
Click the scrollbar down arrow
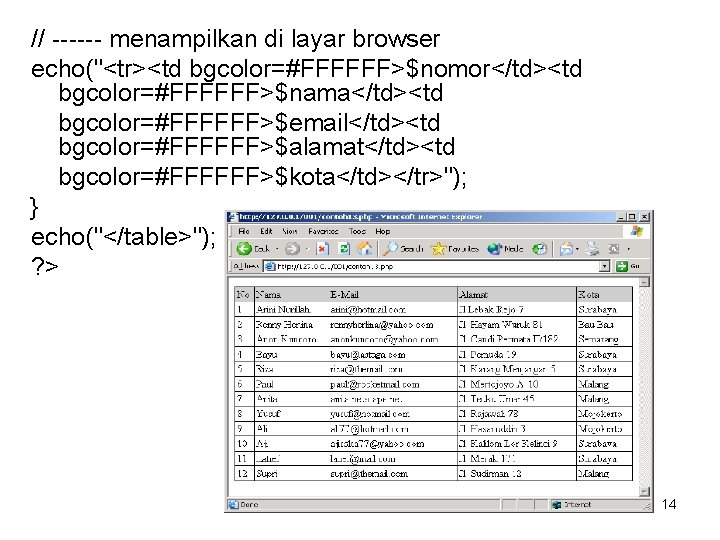pyautogui.click(x=644, y=491)
